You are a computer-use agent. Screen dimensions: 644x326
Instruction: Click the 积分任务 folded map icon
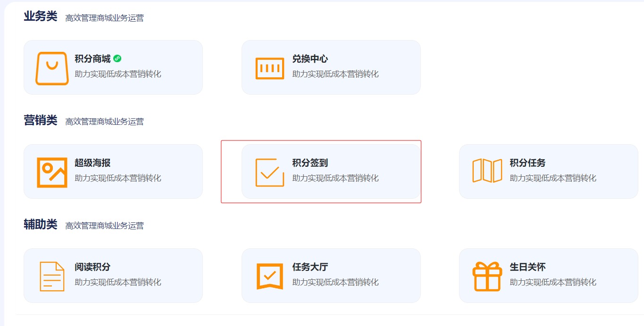coord(487,171)
